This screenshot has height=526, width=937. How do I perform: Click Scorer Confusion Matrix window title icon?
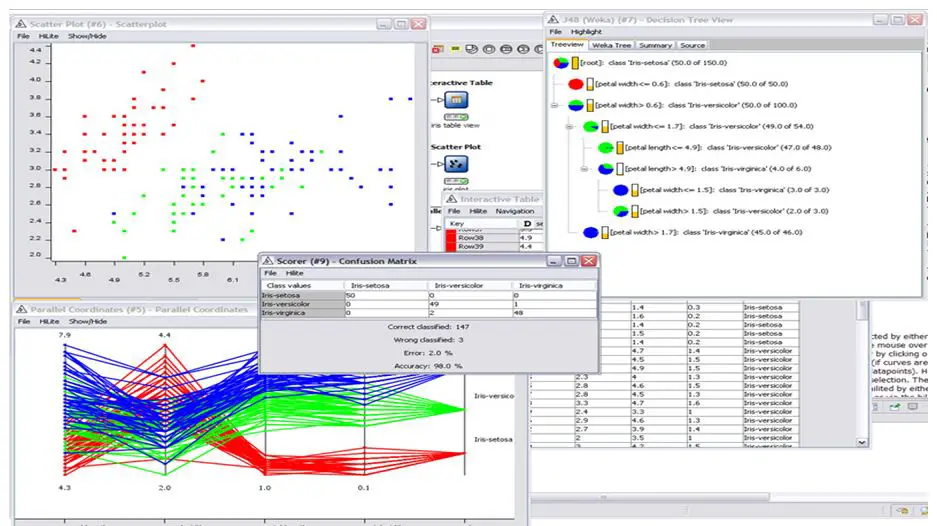pyautogui.click(x=268, y=261)
